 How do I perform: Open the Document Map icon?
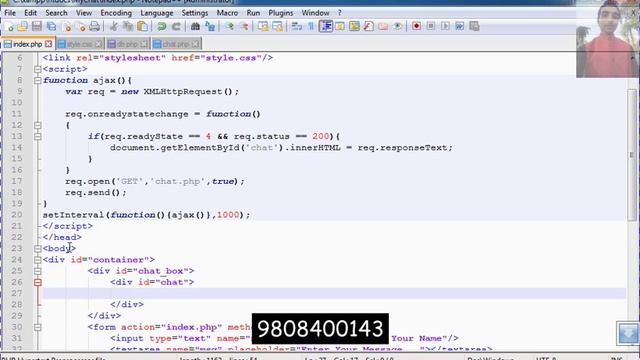pos(354,27)
